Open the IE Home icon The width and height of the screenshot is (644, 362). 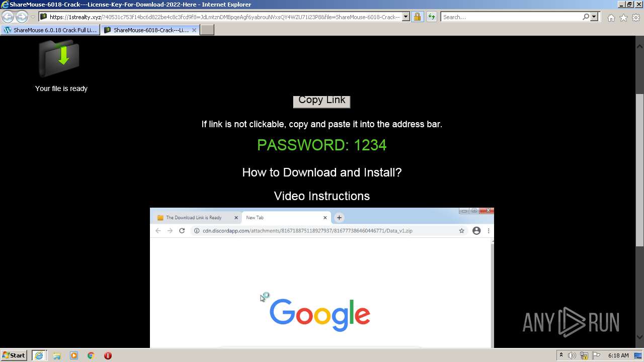point(611,18)
